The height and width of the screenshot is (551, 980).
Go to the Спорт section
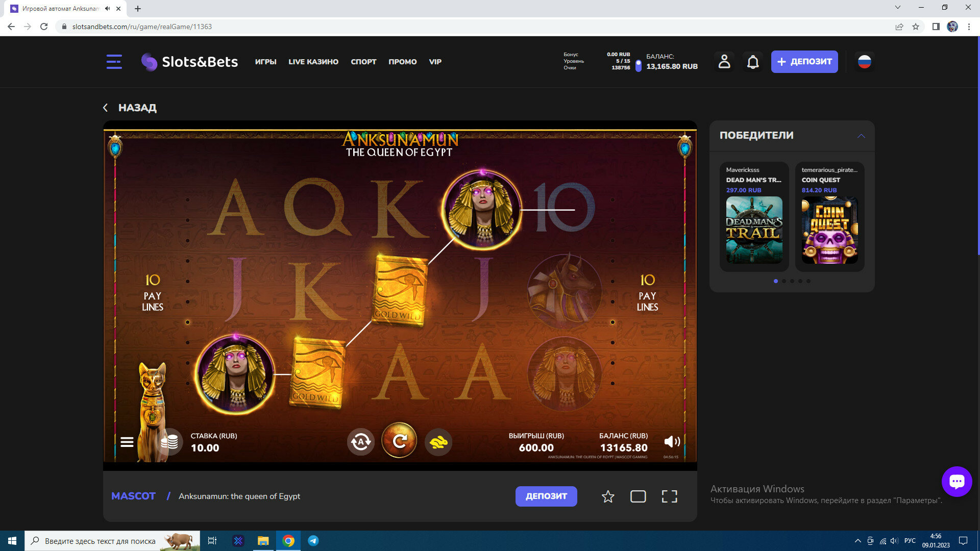coord(363,62)
